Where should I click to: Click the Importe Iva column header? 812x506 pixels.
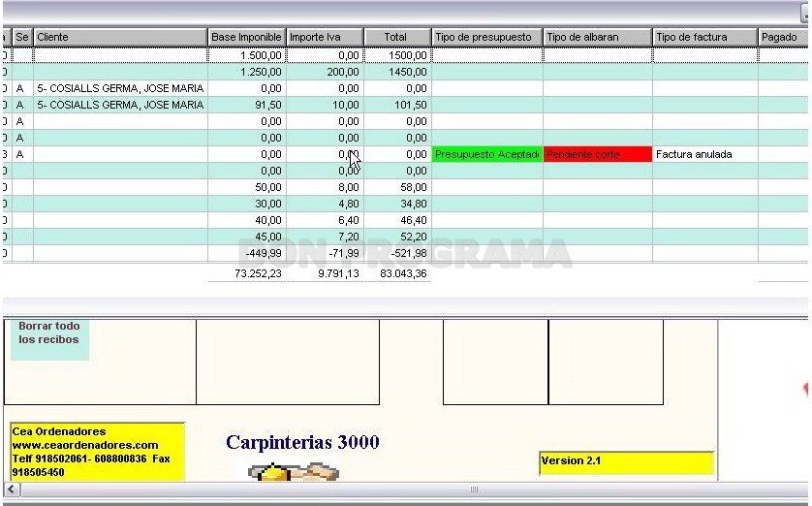326,37
